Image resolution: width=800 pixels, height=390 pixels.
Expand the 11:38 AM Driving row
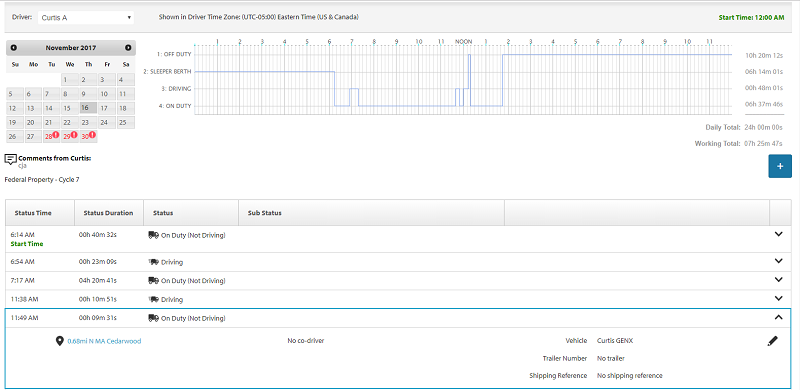click(x=778, y=299)
